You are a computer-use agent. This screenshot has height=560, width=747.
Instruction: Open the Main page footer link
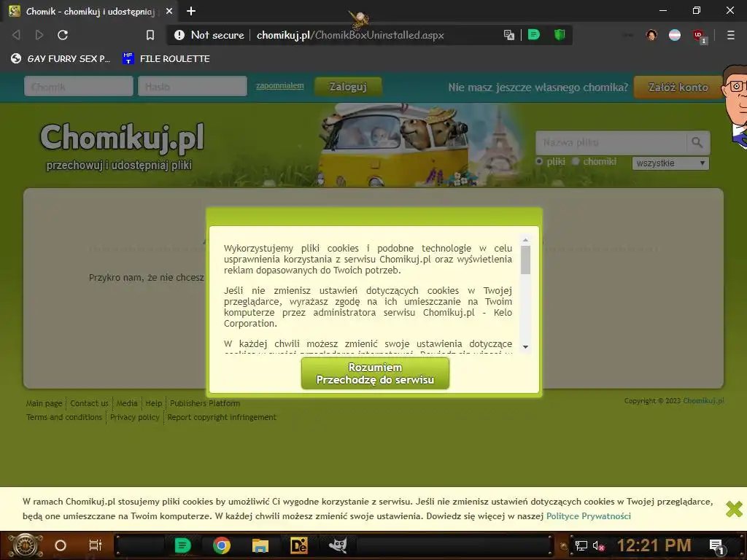44,403
